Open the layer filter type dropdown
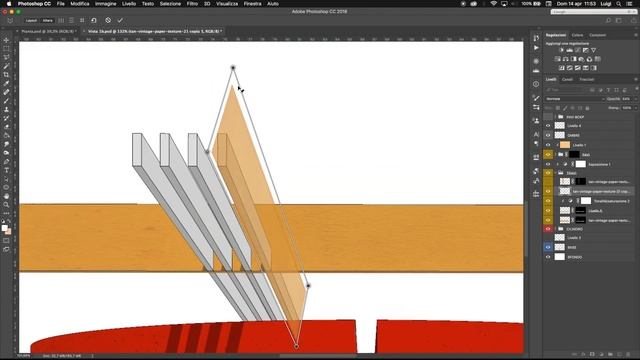 coord(567,90)
